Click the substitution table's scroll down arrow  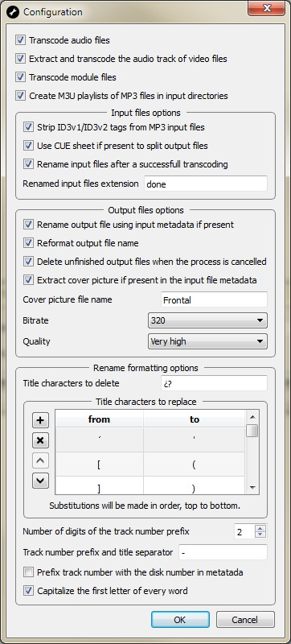pyautogui.click(x=252, y=488)
